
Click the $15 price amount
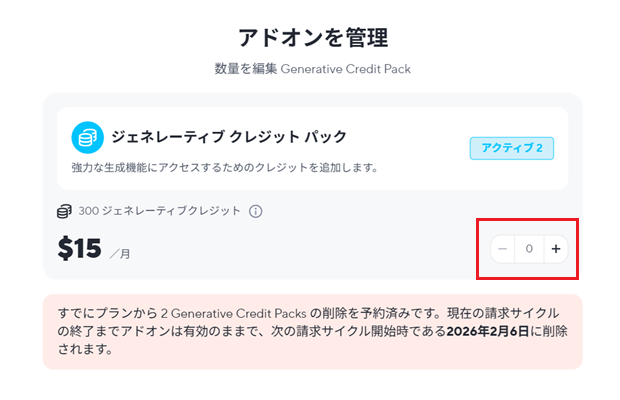click(79, 248)
